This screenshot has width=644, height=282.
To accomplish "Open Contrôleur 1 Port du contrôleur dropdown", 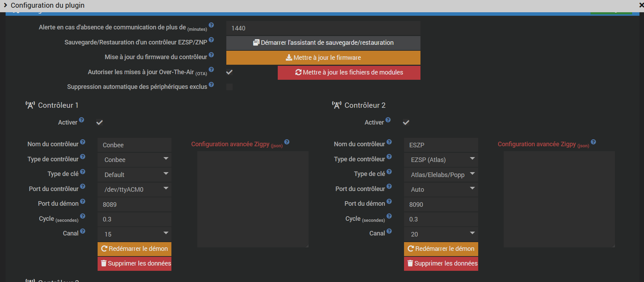I will coord(134,189).
